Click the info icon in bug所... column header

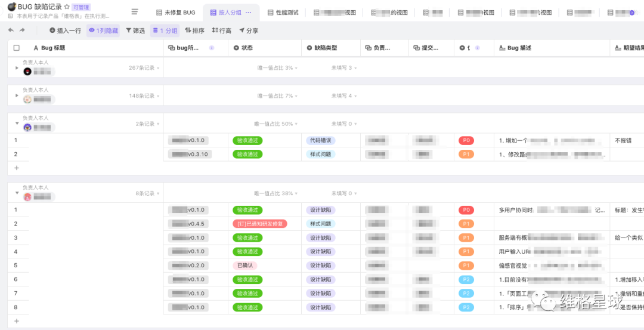coord(212,48)
